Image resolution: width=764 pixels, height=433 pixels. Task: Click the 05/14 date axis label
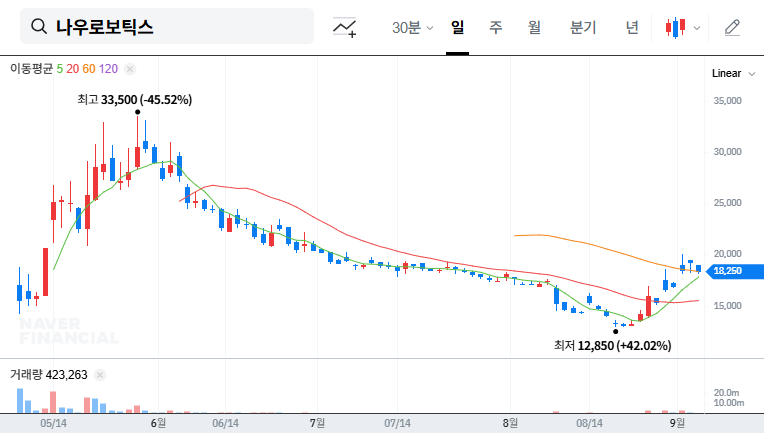(53, 423)
